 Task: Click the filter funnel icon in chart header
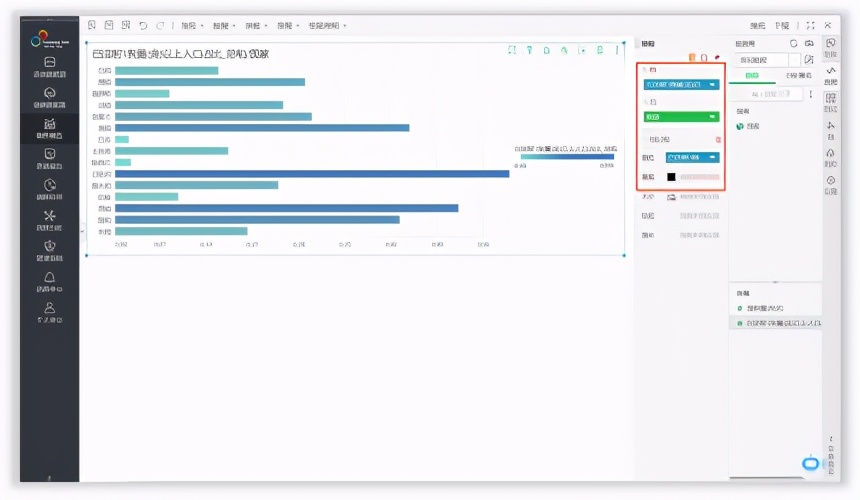(529, 50)
